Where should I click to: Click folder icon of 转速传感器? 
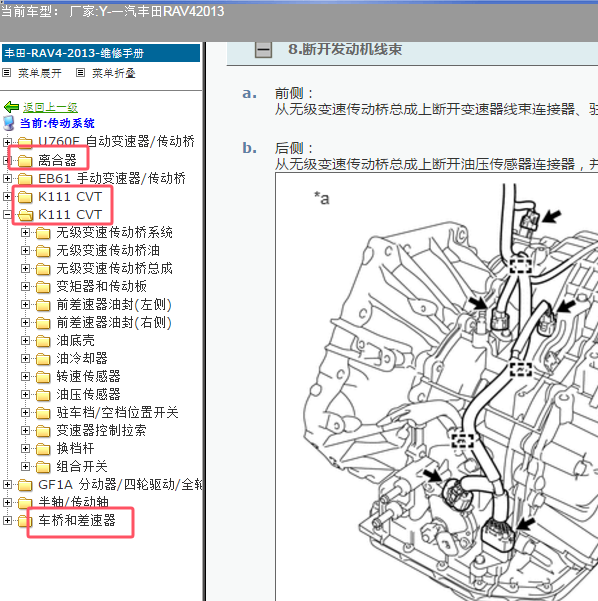[x=43, y=377]
